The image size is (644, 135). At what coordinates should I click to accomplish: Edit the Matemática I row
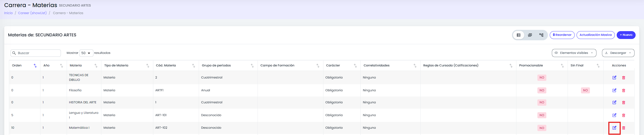click(614, 128)
